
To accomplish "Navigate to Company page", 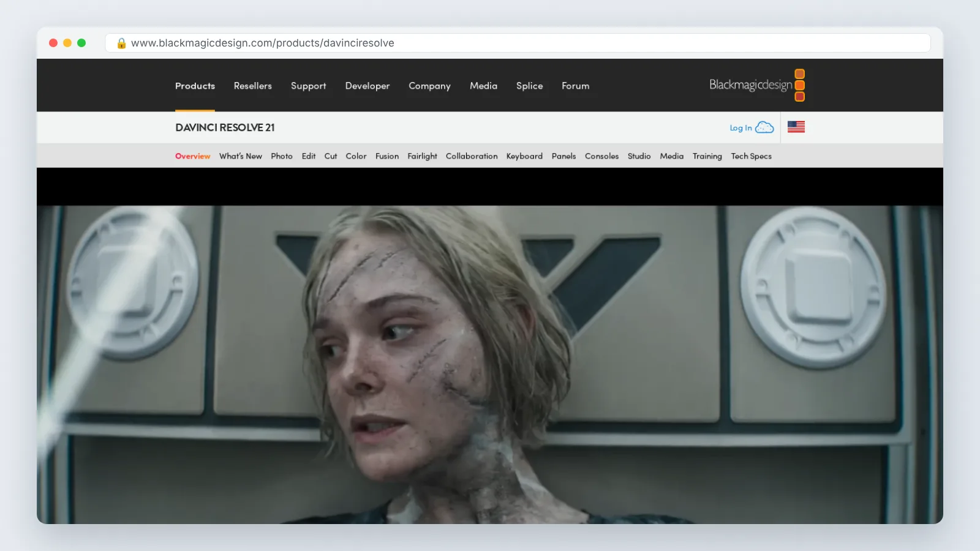I will tap(430, 86).
